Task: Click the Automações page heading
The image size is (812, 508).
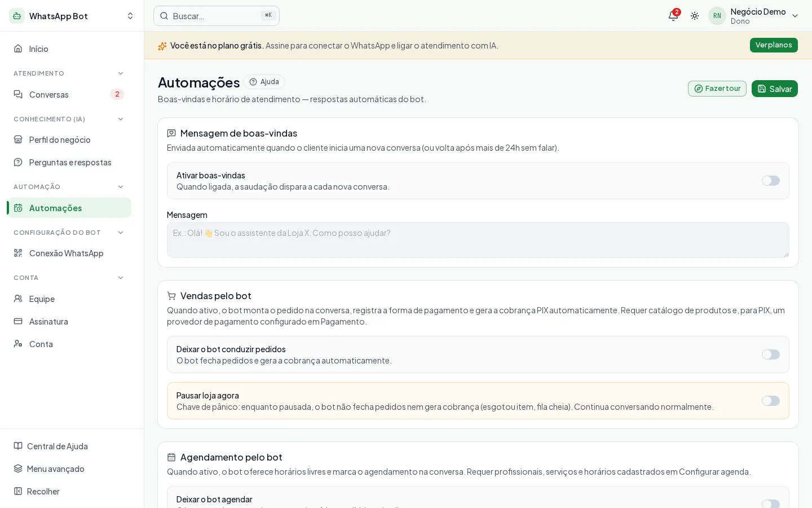Action: click(x=199, y=82)
